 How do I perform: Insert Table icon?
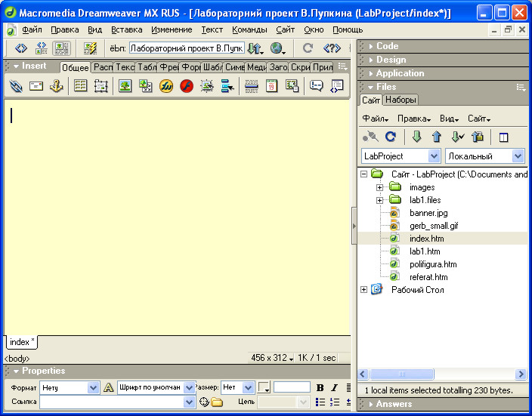(x=80, y=86)
